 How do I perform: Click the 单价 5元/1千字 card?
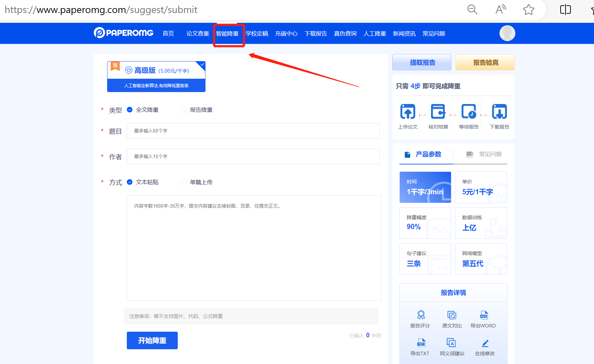481,187
